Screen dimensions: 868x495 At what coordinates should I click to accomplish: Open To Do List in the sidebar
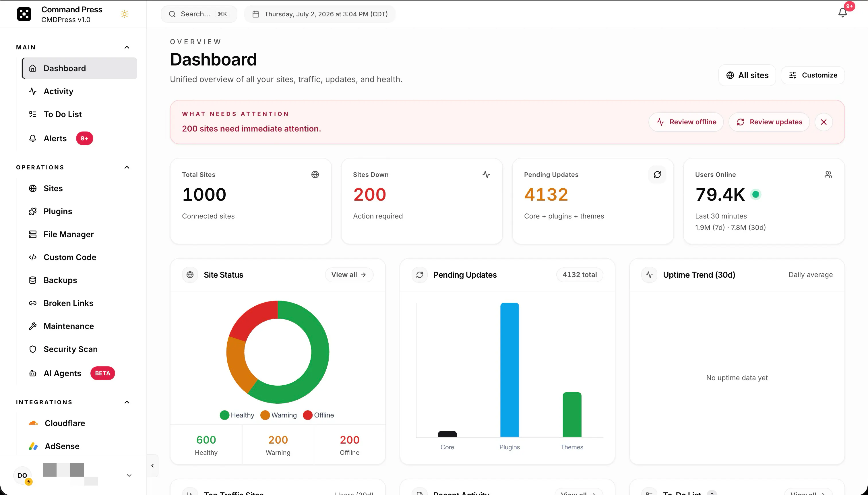coord(80,114)
